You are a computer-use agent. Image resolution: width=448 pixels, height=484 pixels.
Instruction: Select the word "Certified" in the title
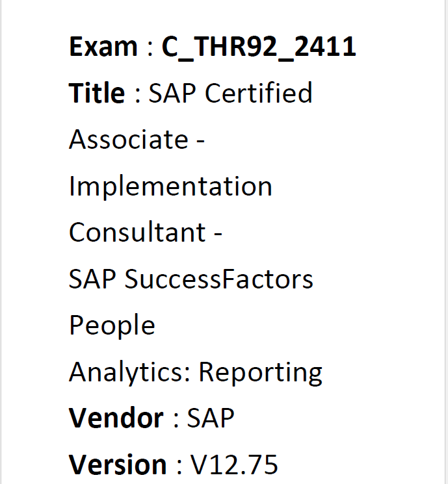[259, 94]
